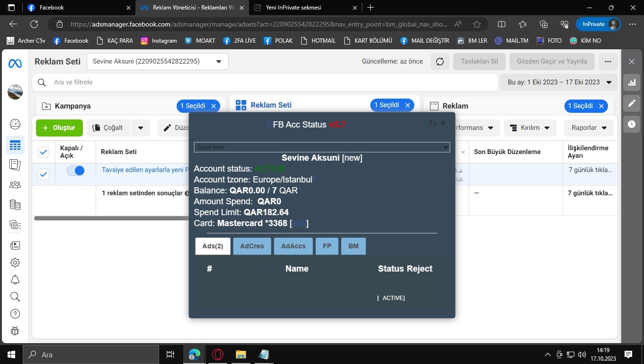The height and width of the screenshot is (364, 644).
Task: Open the HOTMAİL bookmark
Action: coord(318,41)
